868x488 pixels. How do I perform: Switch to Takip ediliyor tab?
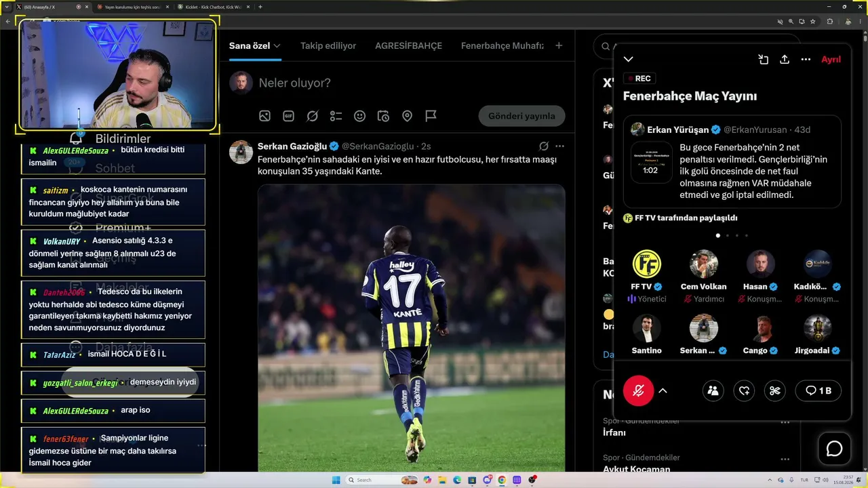tap(328, 46)
